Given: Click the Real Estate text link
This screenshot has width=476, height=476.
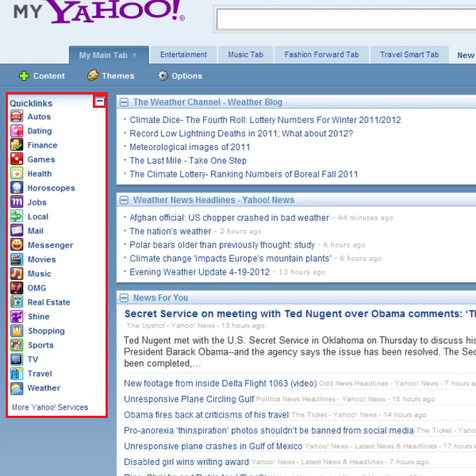Looking at the screenshot, I should click(x=49, y=302).
